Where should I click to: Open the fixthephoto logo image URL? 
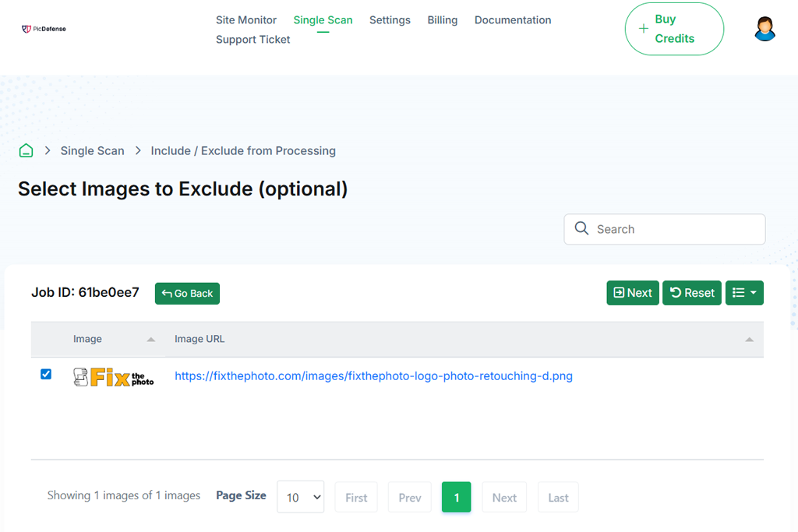click(x=373, y=376)
